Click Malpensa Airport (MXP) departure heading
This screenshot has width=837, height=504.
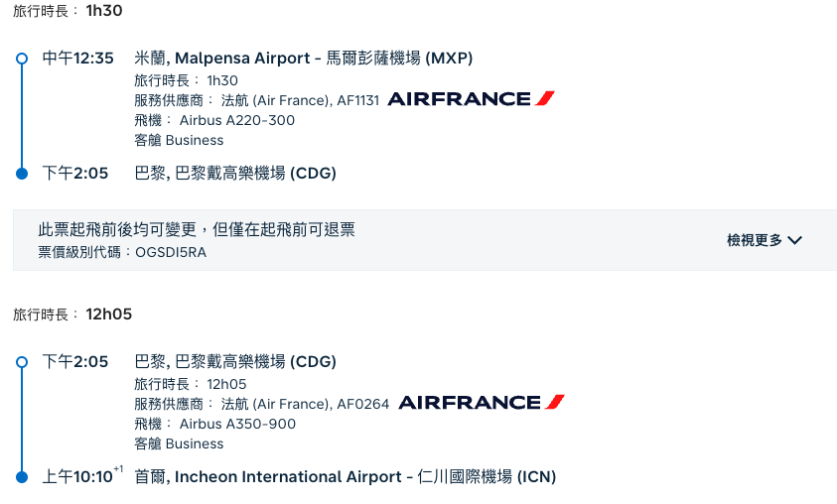303,58
